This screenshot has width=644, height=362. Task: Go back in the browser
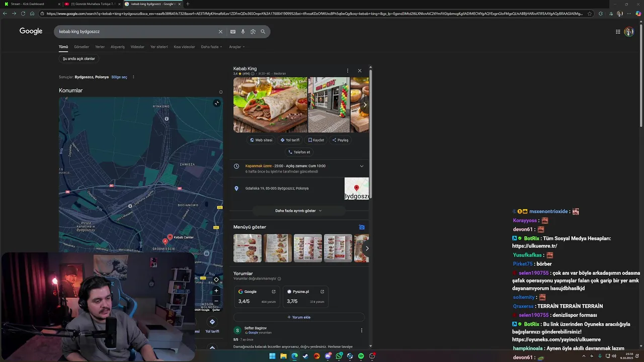(x=5, y=14)
